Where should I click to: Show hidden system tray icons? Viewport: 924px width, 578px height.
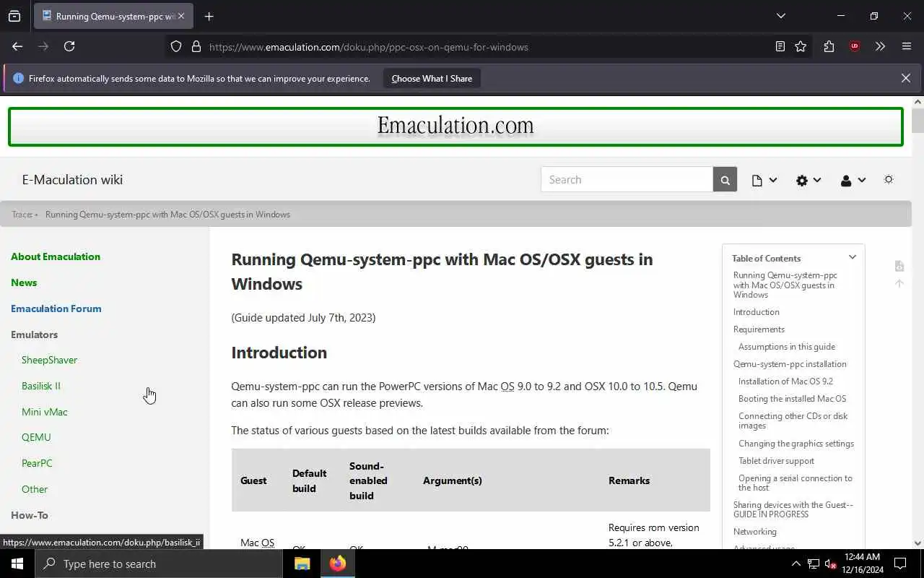pos(796,564)
